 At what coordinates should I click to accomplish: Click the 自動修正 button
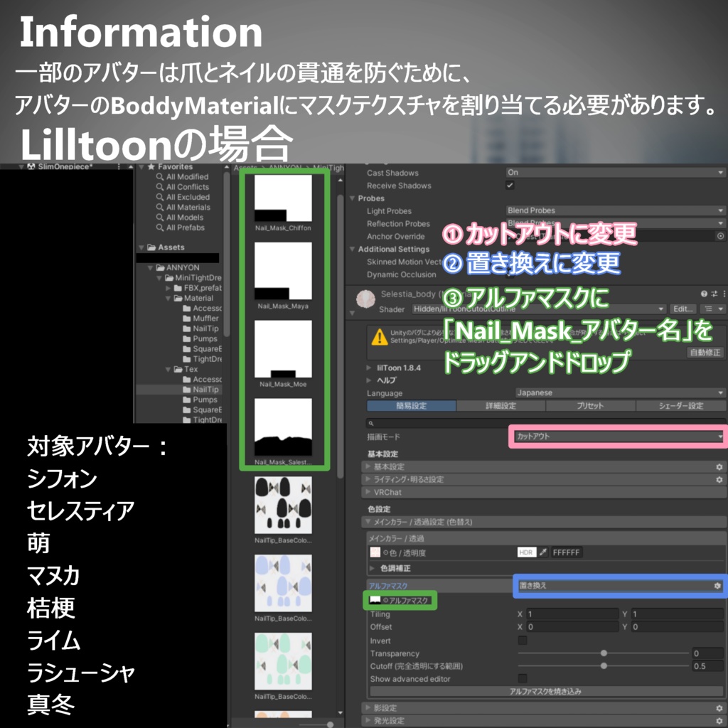coord(705,353)
